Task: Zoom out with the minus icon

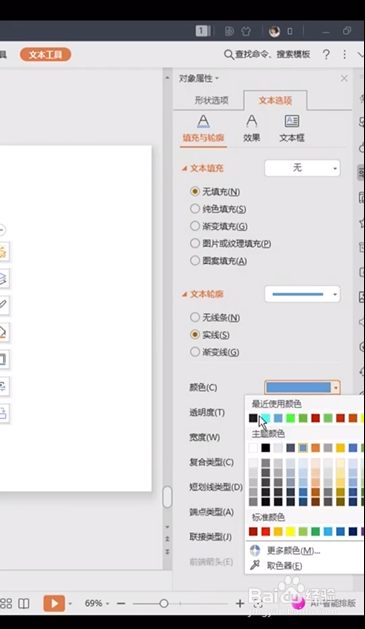Action: pos(121,603)
